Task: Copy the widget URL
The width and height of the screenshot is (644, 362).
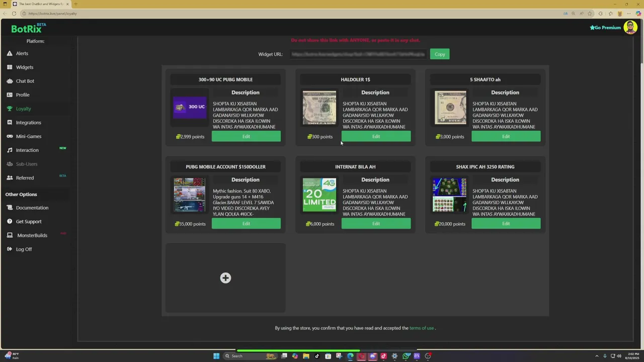Action: pos(440,54)
